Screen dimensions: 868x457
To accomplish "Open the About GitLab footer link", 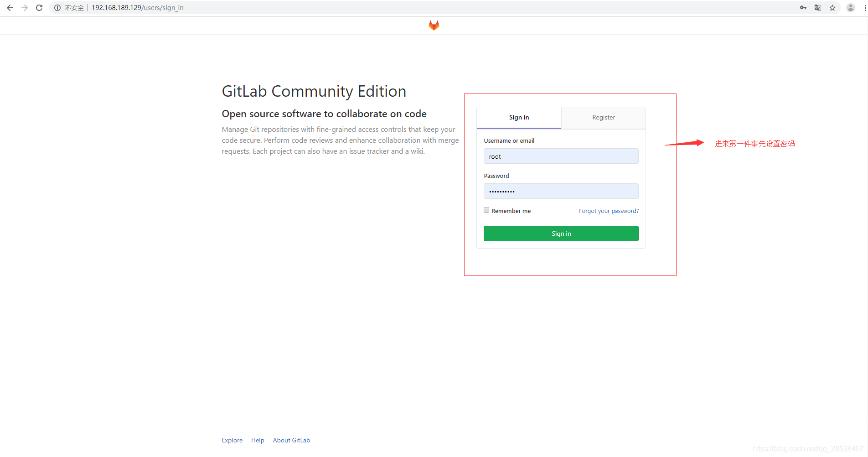I will pyautogui.click(x=291, y=440).
